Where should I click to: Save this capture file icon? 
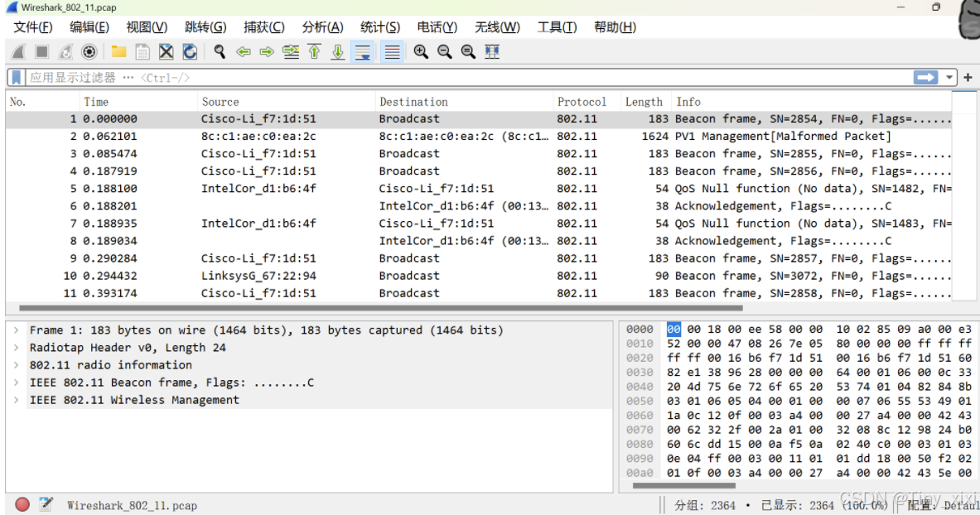142,52
